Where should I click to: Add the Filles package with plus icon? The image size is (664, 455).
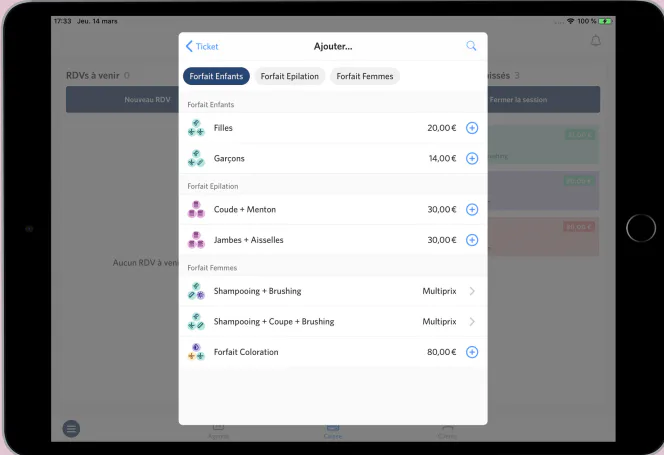[x=472, y=128]
